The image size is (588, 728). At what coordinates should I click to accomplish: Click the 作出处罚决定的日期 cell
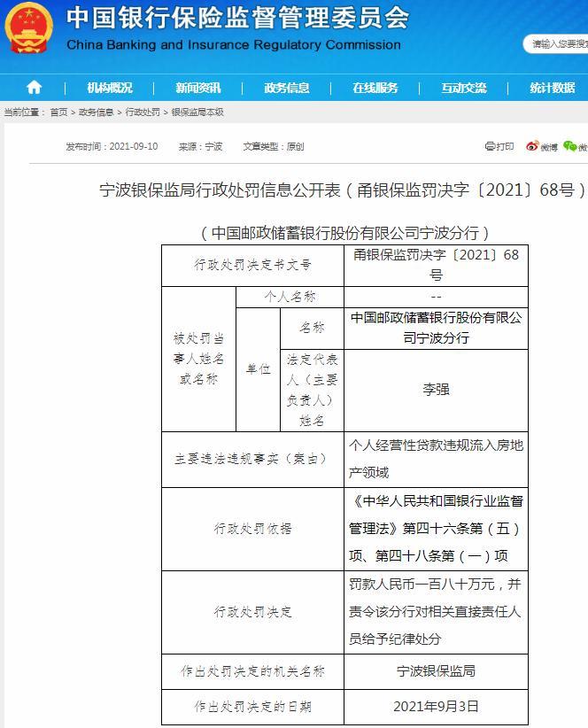(252, 707)
